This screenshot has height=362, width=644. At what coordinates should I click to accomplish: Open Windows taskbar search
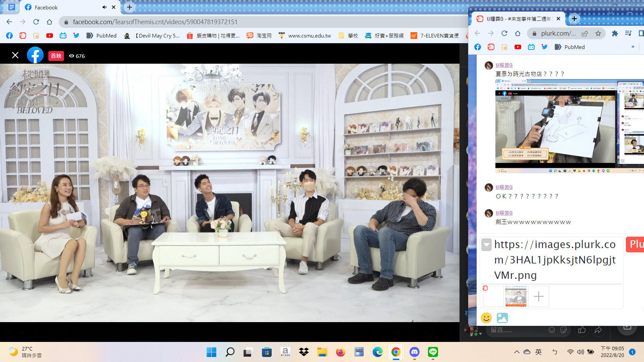[x=230, y=352]
